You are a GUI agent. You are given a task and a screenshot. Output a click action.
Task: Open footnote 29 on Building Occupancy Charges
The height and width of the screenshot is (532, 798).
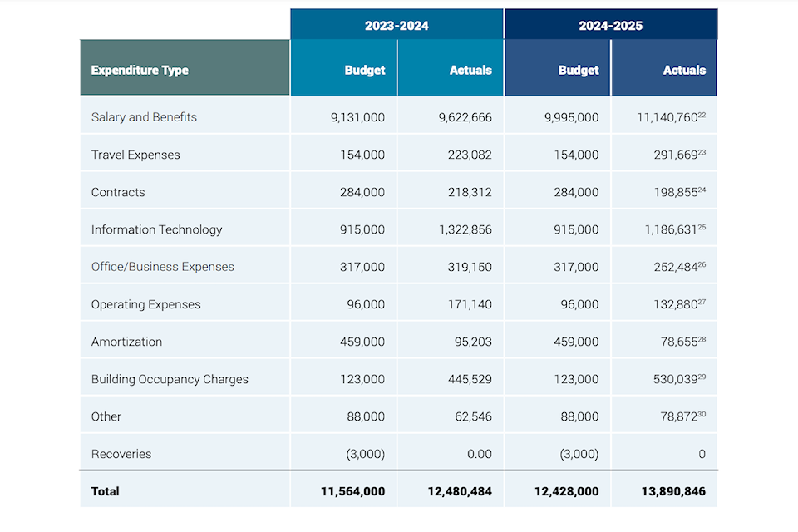point(702,377)
